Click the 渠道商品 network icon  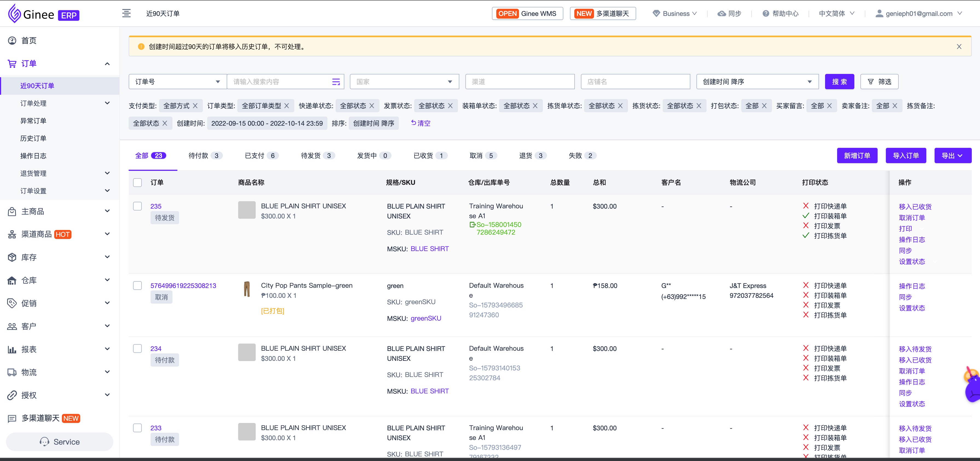(12, 234)
